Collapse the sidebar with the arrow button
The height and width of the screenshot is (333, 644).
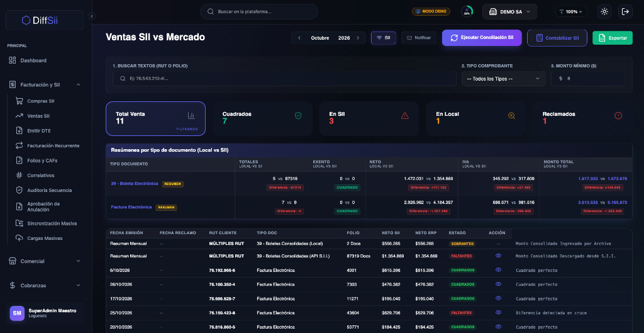(92, 16)
